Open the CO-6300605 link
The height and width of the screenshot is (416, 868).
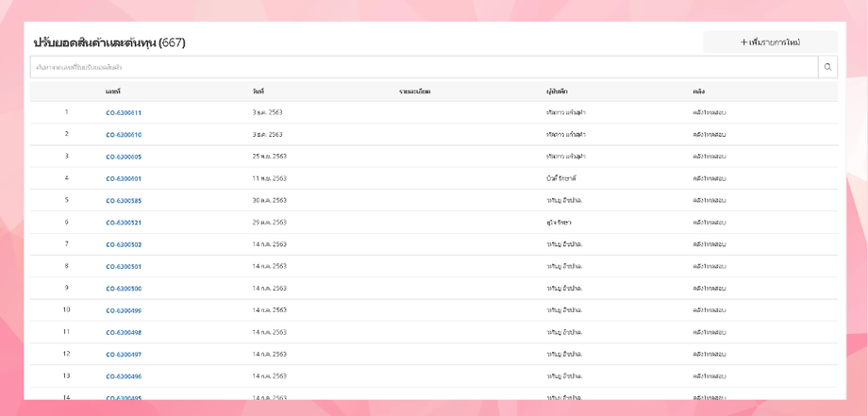click(x=124, y=157)
